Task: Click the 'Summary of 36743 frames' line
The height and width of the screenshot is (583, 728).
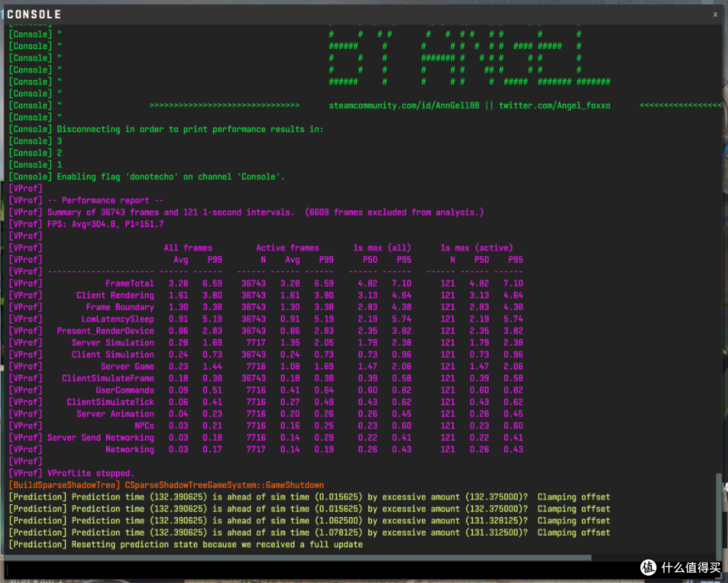Action: click(246, 212)
